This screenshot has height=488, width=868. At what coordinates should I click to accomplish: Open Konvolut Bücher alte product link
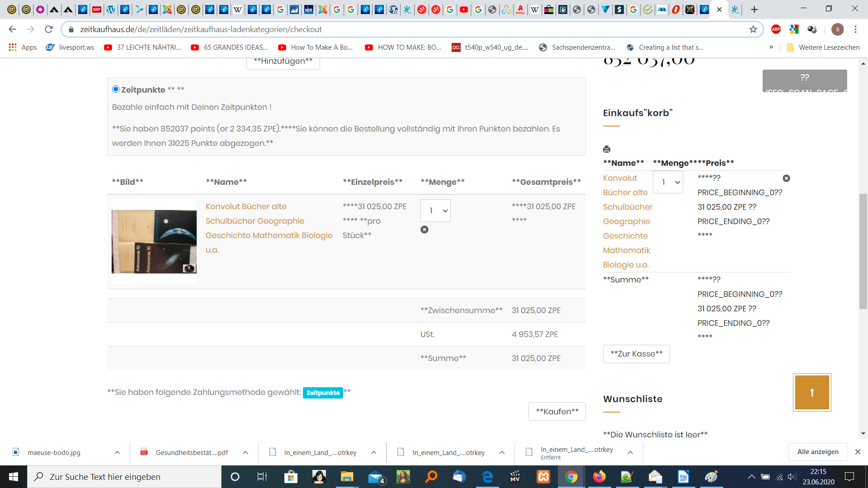[246, 206]
